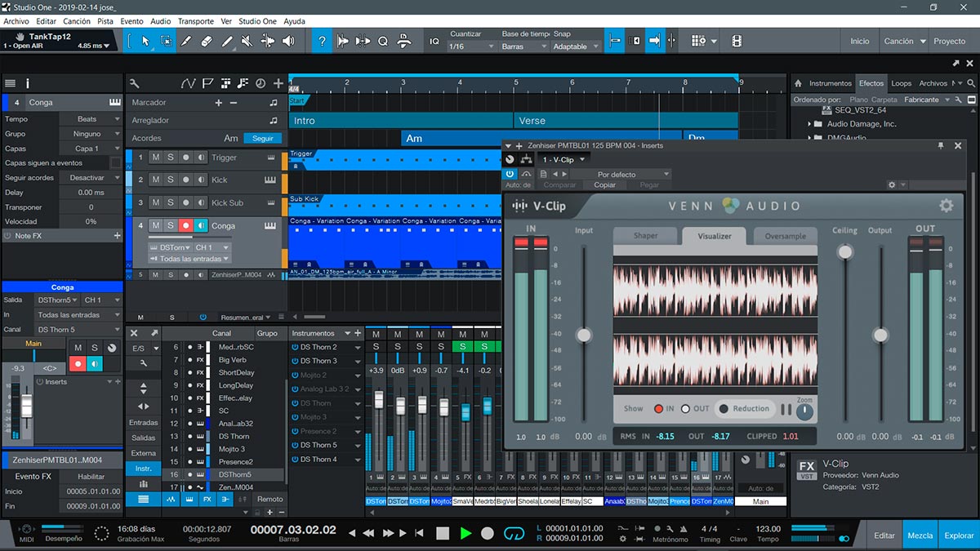Open the Mezcla mixer view
Screen dimensions: 980x551
[920, 535]
